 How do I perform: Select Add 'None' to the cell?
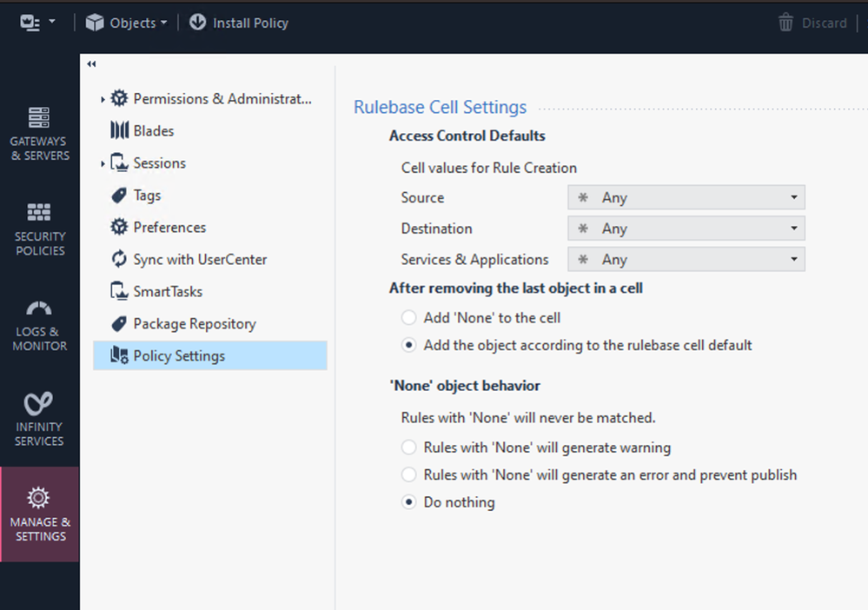coord(408,318)
